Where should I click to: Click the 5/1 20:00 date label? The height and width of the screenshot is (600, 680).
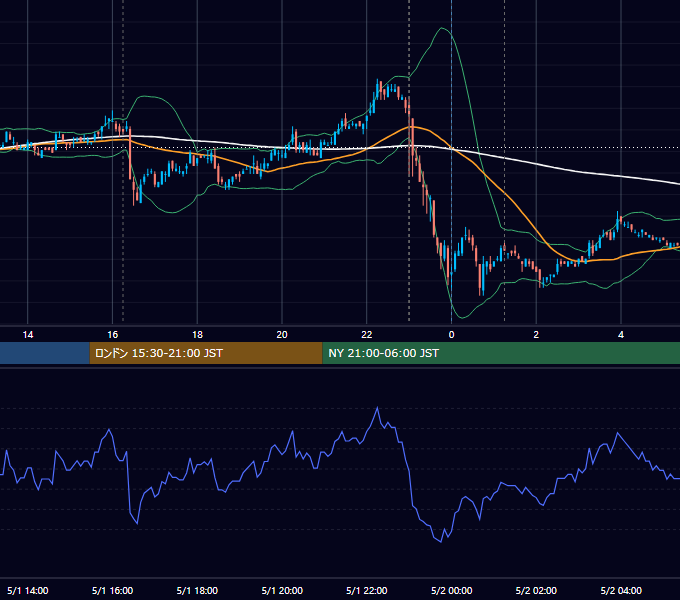click(282, 590)
